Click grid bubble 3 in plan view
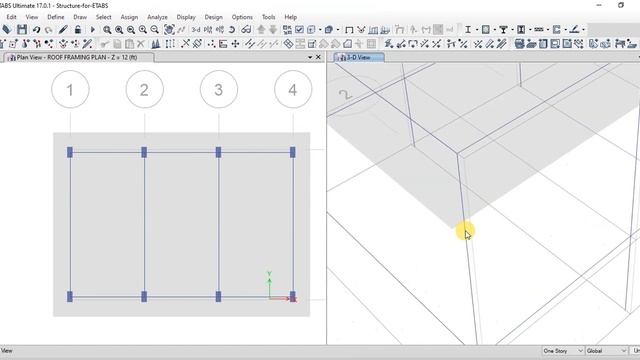Image resolution: width=640 pixels, height=360 pixels. pos(219,89)
